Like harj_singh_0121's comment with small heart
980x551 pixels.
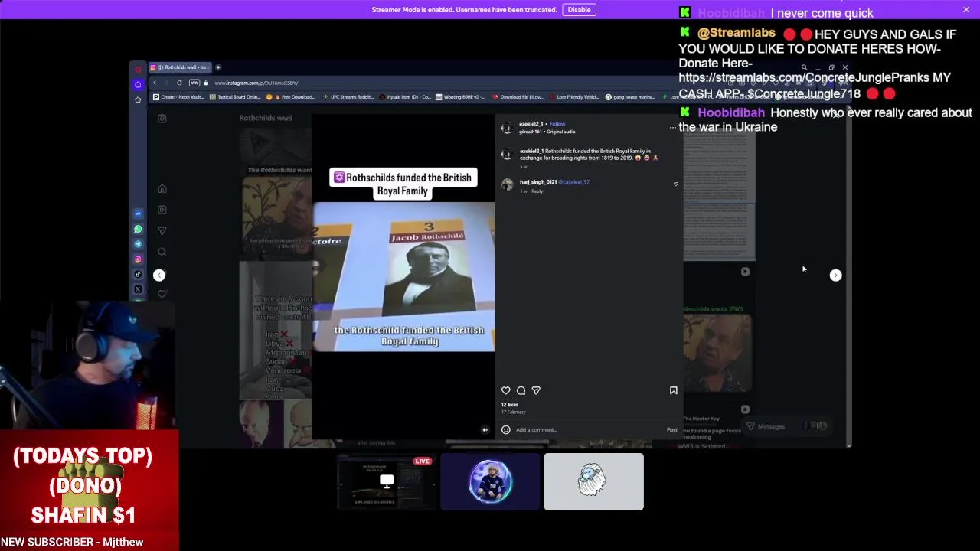coord(675,184)
